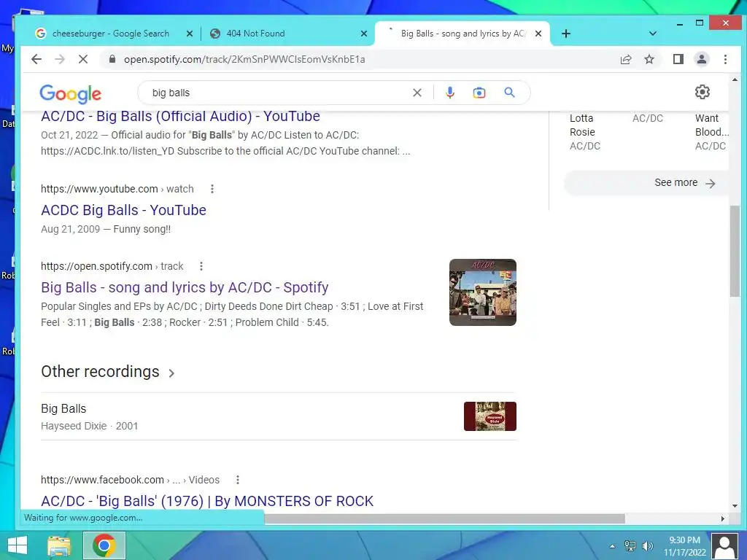Click the lock icon in address bar
This screenshot has width=747, height=560.
(x=112, y=59)
